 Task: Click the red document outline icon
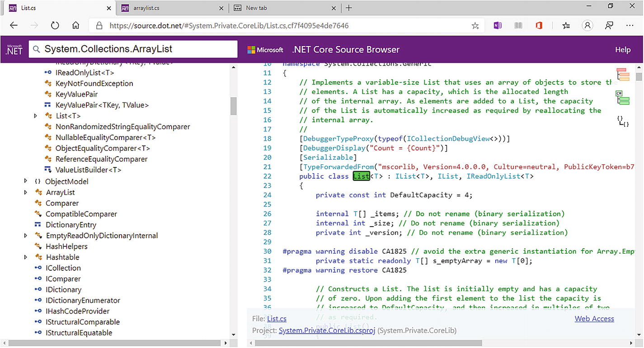pyautogui.click(x=623, y=74)
